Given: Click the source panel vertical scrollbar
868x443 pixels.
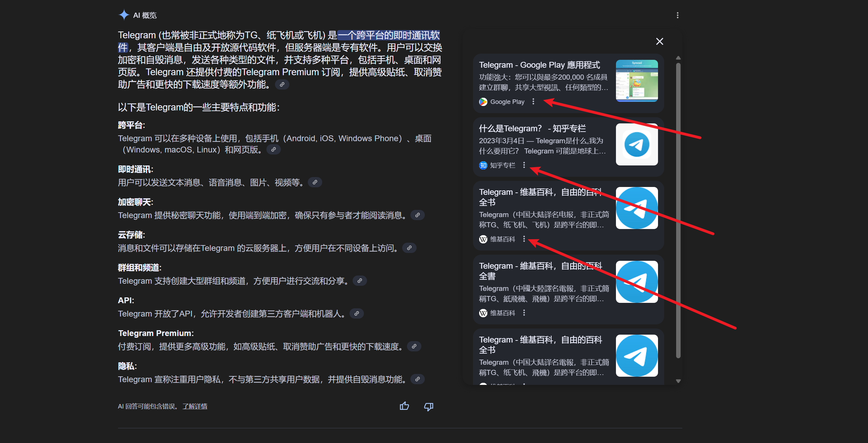Looking at the screenshot, I should tap(678, 210).
